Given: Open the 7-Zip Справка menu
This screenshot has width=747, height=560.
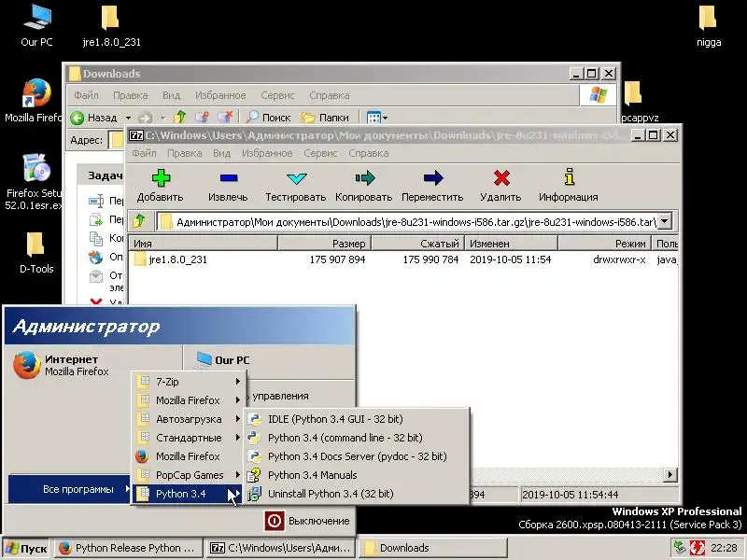Looking at the screenshot, I should click(369, 153).
